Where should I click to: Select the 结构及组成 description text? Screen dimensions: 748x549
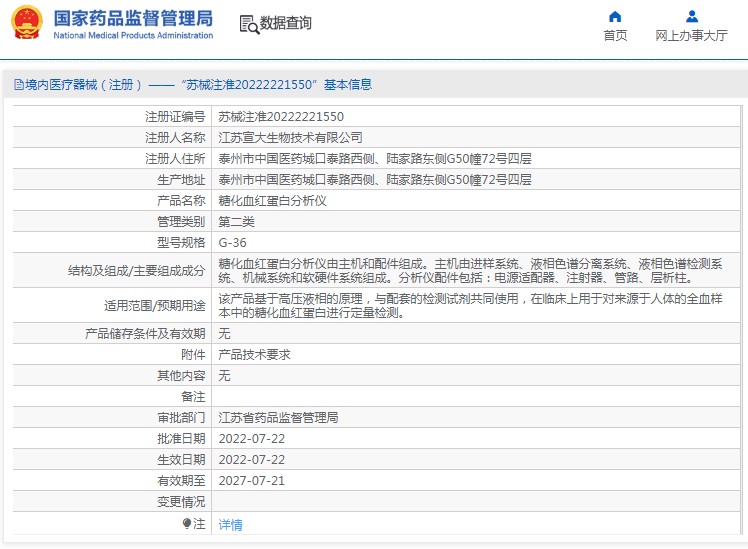coord(470,270)
